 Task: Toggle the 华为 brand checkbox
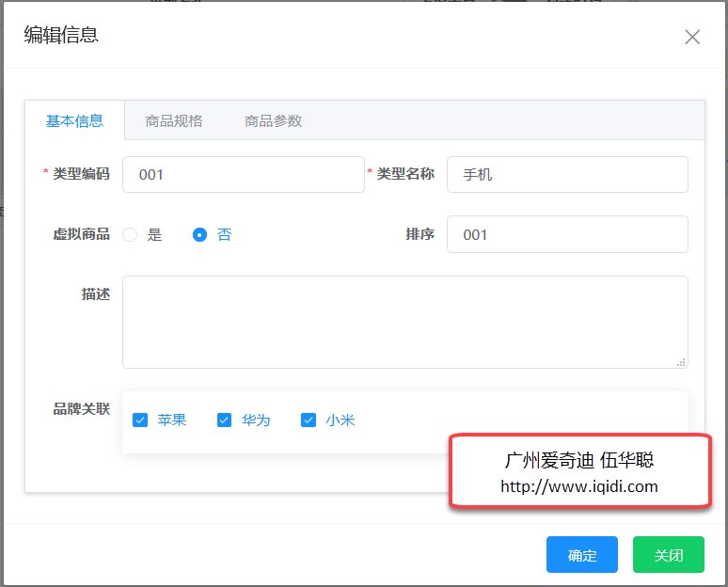coord(224,420)
